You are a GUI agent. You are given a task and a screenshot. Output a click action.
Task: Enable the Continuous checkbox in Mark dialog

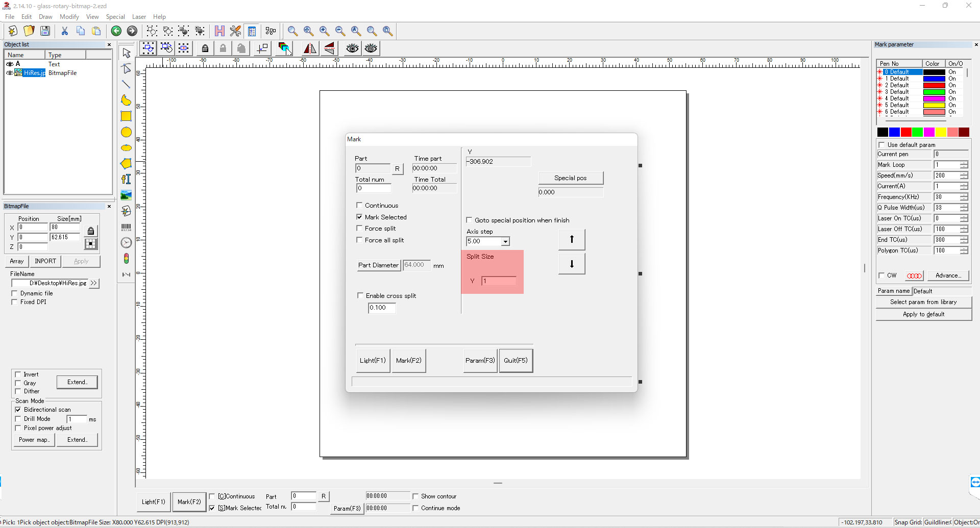(x=359, y=206)
